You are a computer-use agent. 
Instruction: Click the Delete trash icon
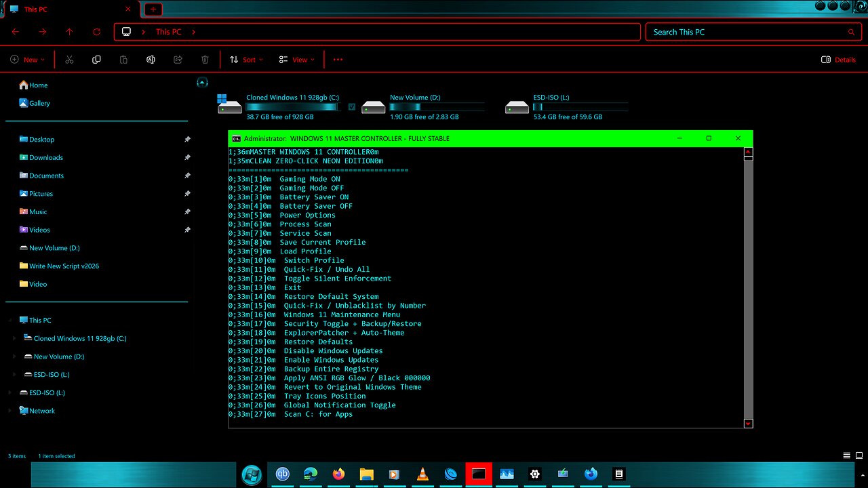point(205,60)
